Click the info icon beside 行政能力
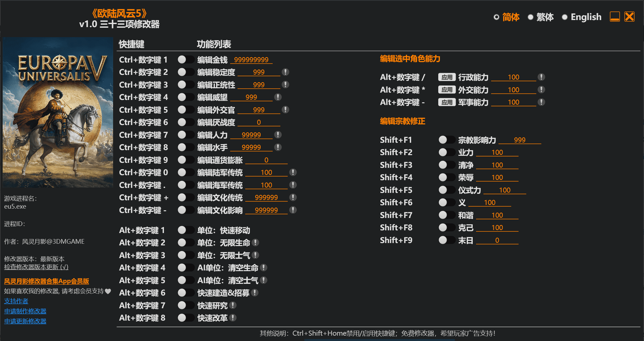644x341 pixels. point(542,77)
